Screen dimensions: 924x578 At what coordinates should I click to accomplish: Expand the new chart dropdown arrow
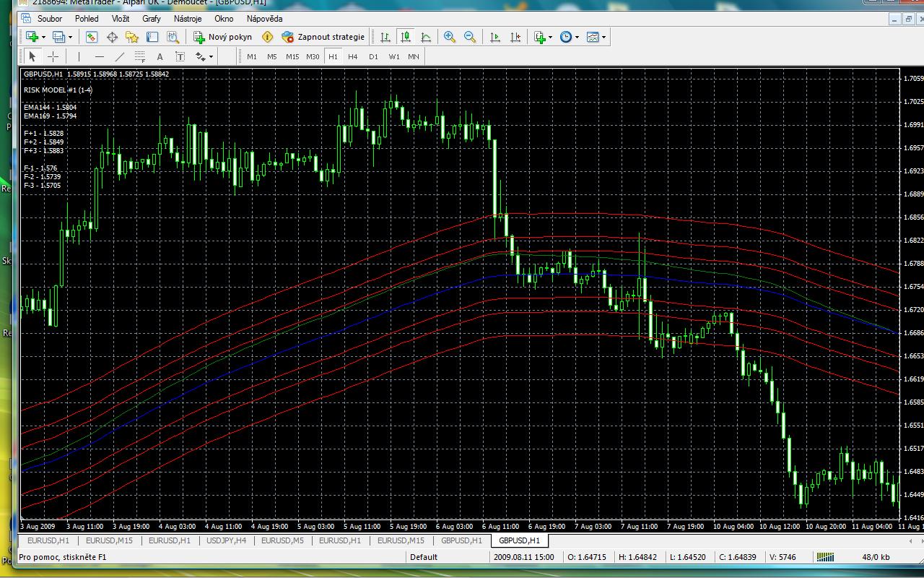pos(43,37)
